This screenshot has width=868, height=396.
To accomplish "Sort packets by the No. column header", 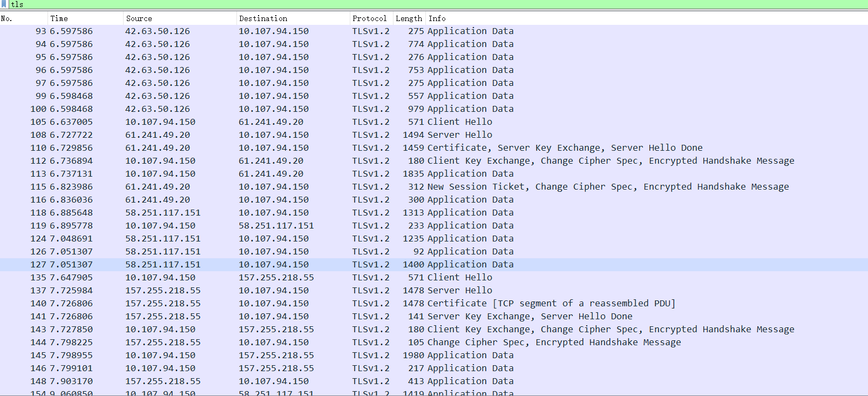I will [x=24, y=18].
